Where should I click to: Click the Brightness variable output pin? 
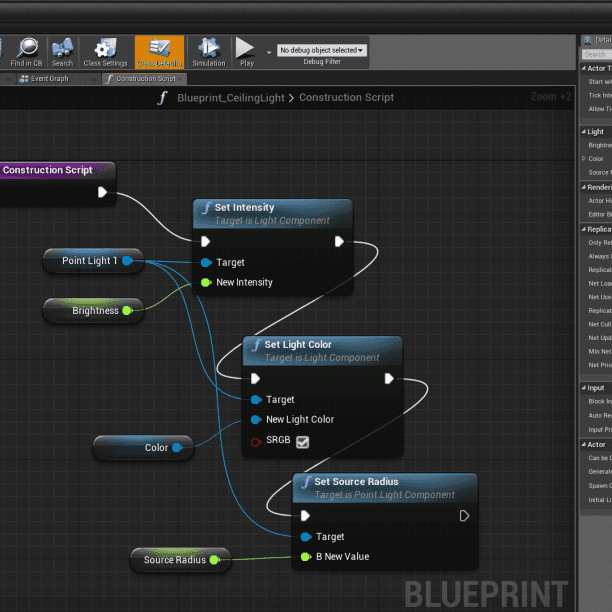(127, 310)
